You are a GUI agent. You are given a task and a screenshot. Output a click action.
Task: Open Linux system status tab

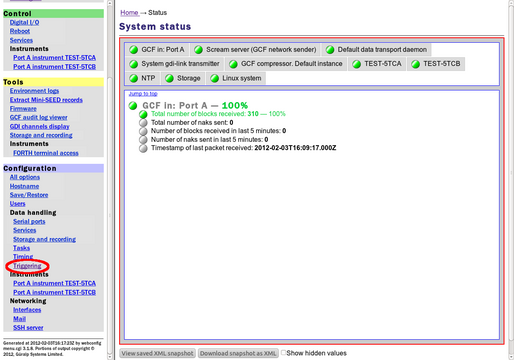pos(236,78)
